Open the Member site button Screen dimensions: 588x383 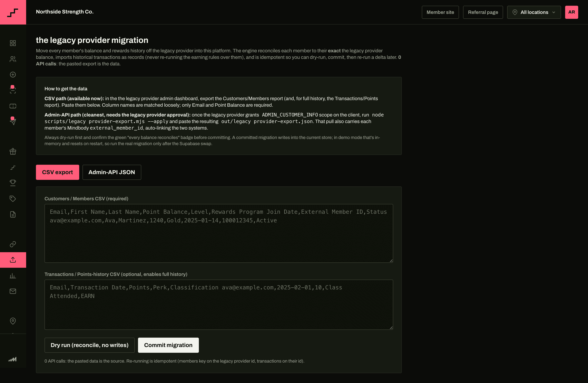440,12
